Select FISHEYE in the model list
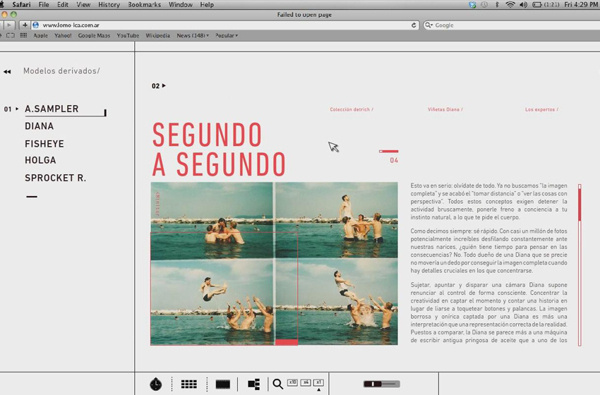Viewport: 600px width, 395px height. (x=44, y=144)
